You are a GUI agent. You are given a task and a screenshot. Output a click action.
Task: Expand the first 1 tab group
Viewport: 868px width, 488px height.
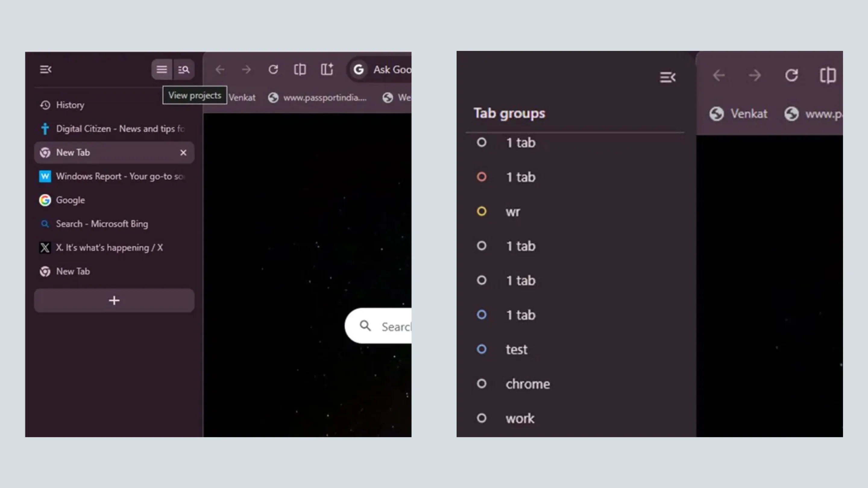pos(520,142)
